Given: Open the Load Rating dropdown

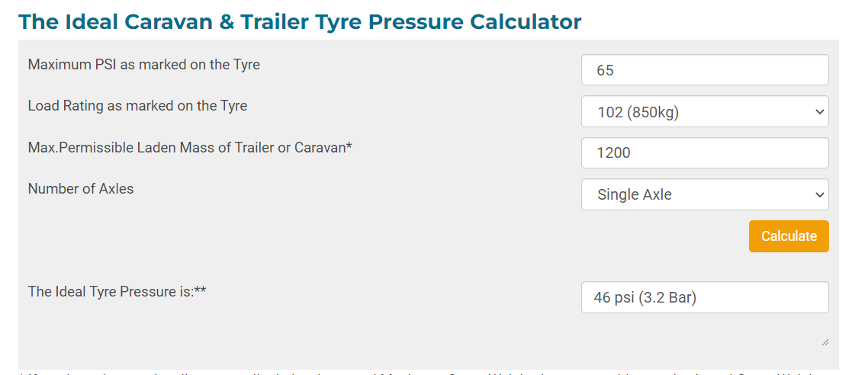Looking at the screenshot, I should tap(704, 111).
